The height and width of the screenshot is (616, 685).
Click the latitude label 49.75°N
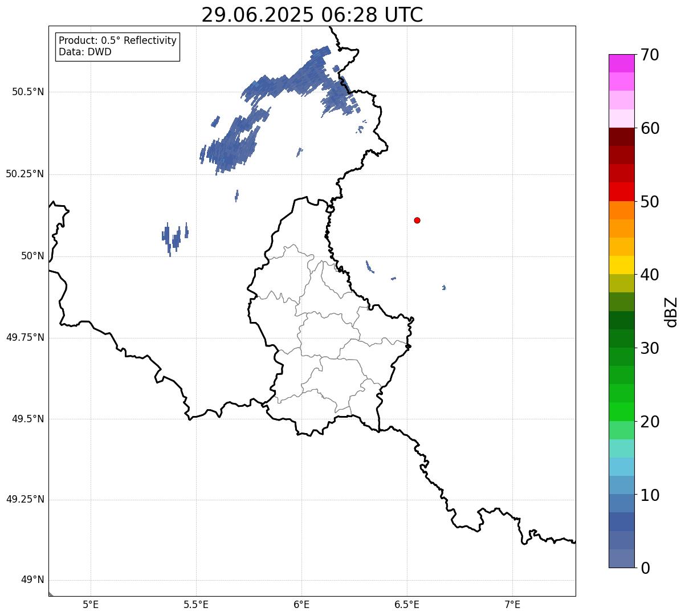pos(25,337)
